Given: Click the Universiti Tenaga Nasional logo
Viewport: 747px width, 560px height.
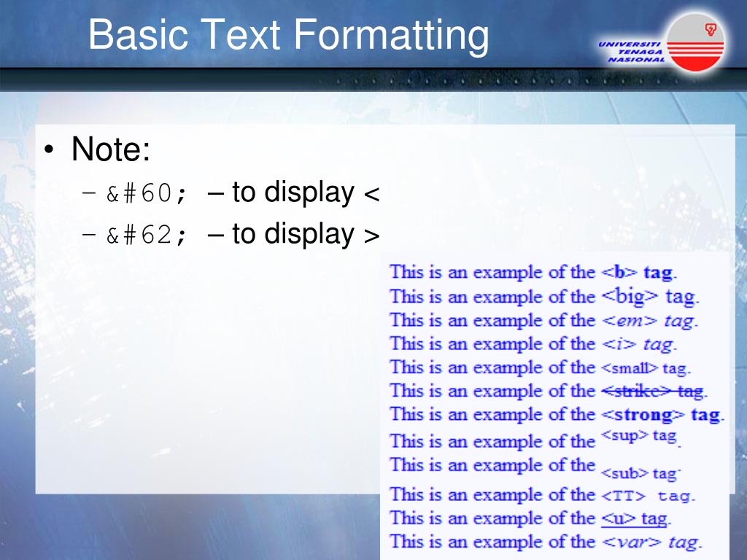Looking at the screenshot, I should (x=662, y=43).
